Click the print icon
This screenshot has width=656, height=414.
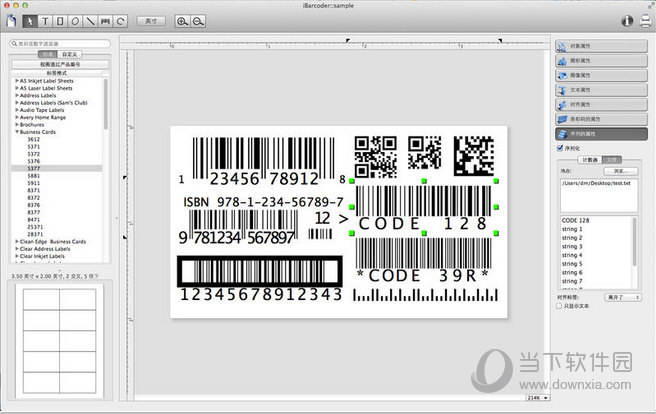pos(643,20)
